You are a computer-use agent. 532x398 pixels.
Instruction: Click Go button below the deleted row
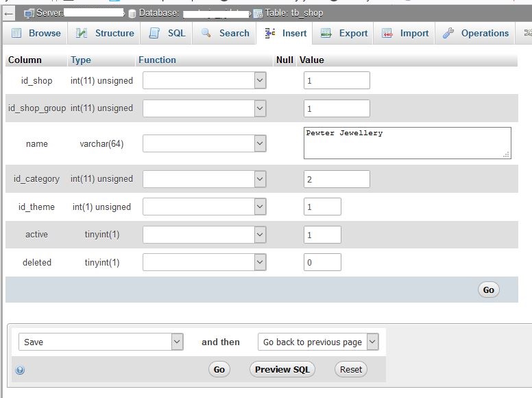click(488, 290)
